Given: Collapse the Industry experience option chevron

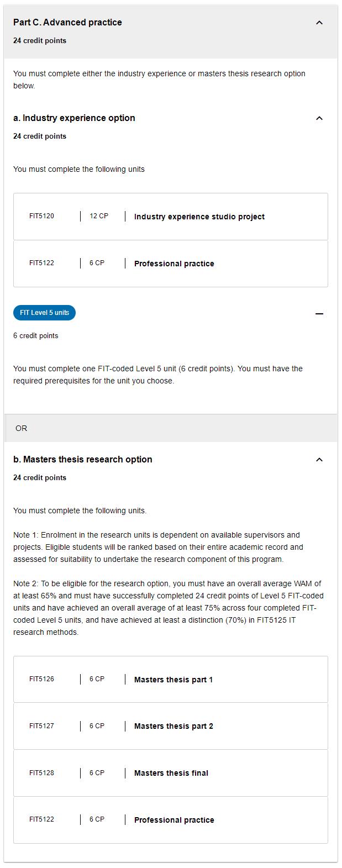Looking at the screenshot, I should click(x=319, y=118).
